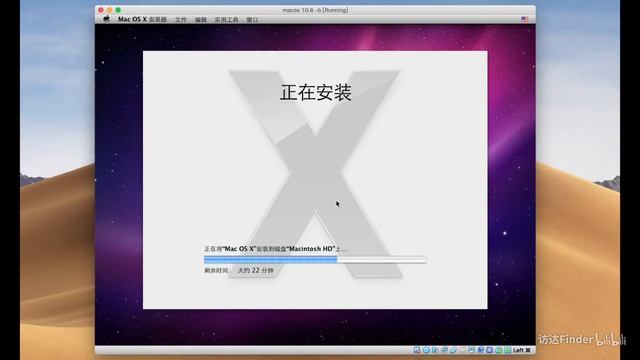The width and height of the screenshot is (640, 360).
Task: Click the display settings icon in status bar
Action: (471, 350)
